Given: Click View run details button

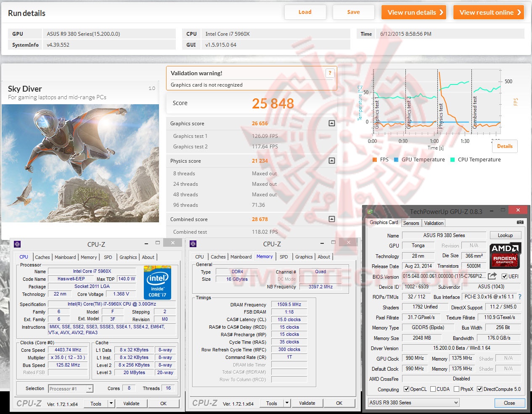Looking at the screenshot, I should coord(414,12).
